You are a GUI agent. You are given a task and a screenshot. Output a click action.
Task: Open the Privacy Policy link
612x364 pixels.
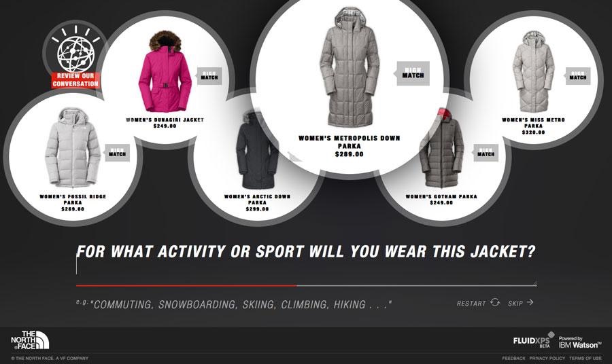pos(547,358)
